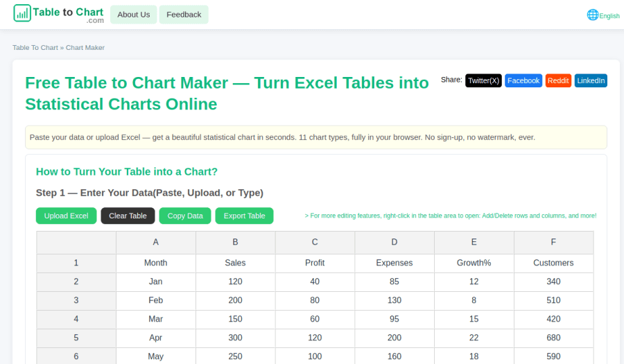Image resolution: width=624 pixels, height=364 pixels.
Task: Select Jan's Customers value 340
Action: coord(553,281)
